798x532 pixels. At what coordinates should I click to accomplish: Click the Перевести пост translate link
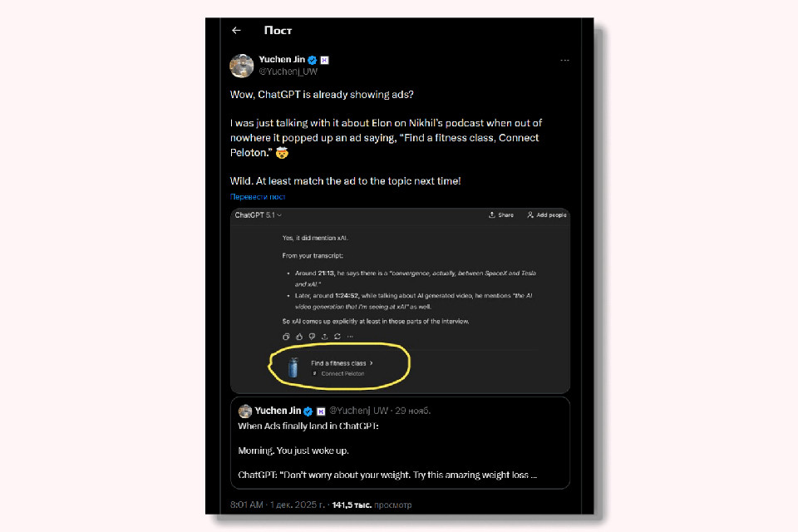tap(258, 197)
